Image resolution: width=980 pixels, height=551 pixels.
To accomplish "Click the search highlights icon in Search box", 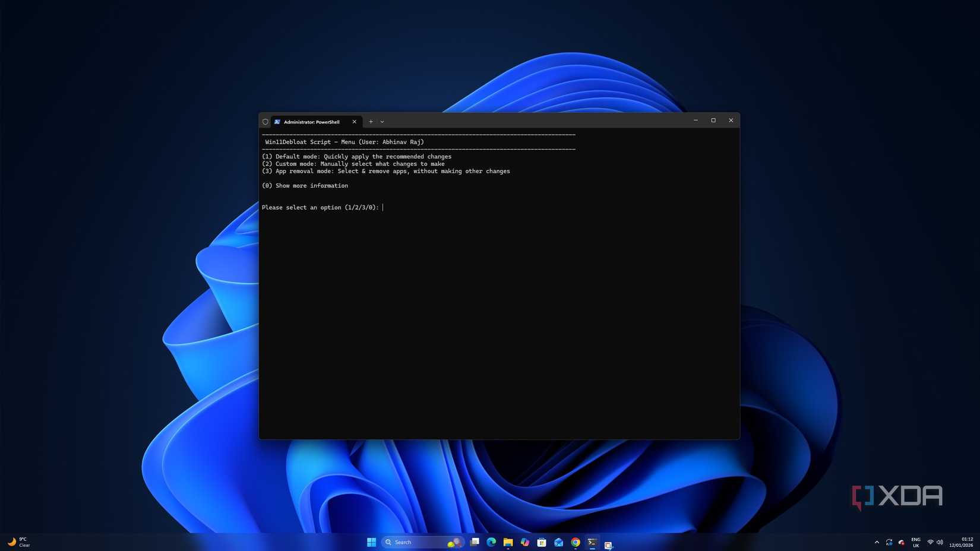I will [x=454, y=542].
